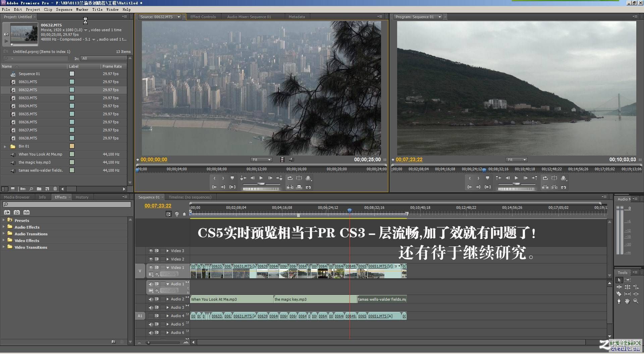Select the Selection tool in Tools panel
644x354 pixels.
coord(619,280)
